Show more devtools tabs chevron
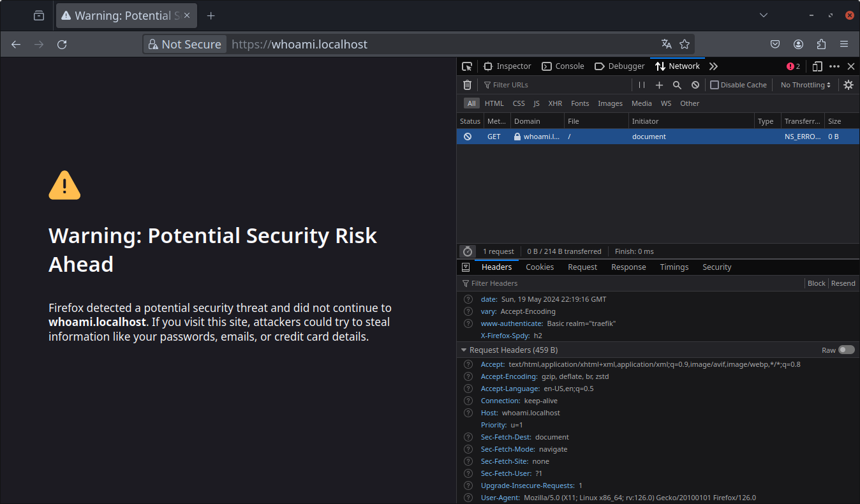Viewport: 860px width, 504px height. [x=713, y=66]
